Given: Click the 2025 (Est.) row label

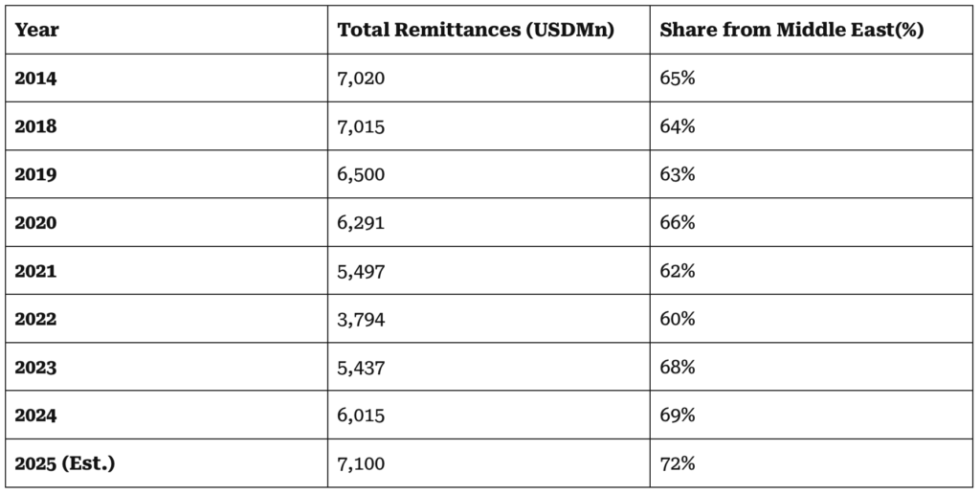Looking at the screenshot, I should [x=63, y=464].
